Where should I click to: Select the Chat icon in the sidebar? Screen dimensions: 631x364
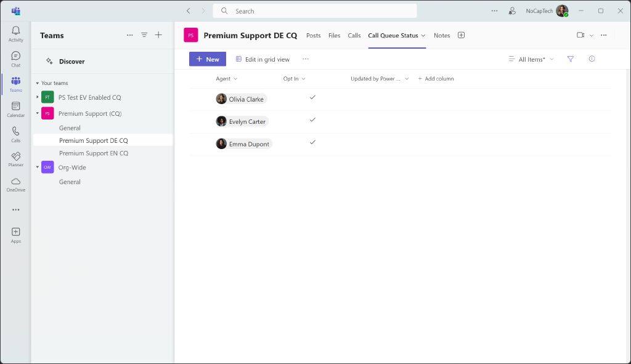pos(15,57)
